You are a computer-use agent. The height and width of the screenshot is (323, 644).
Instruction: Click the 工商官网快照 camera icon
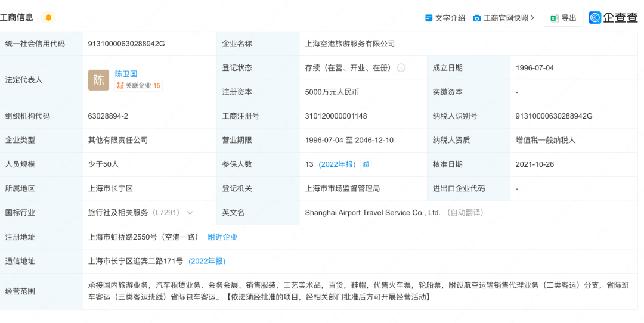click(477, 18)
